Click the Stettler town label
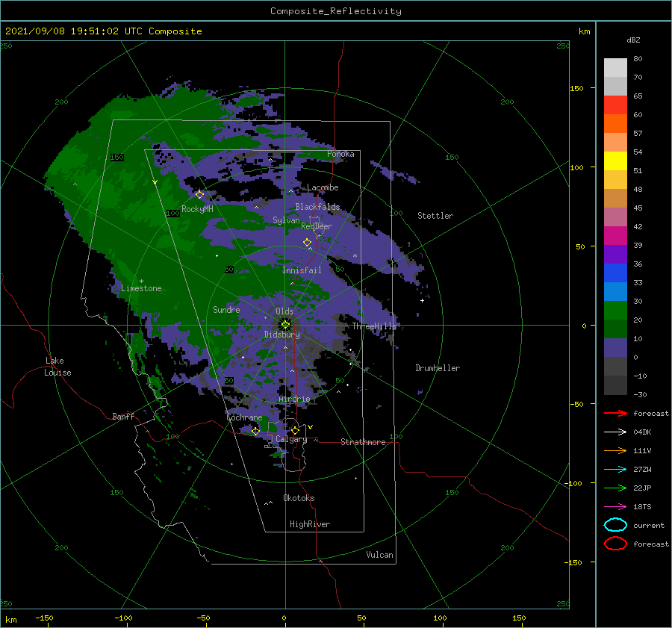The width and height of the screenshot is (672, 628). click(435, 216)
